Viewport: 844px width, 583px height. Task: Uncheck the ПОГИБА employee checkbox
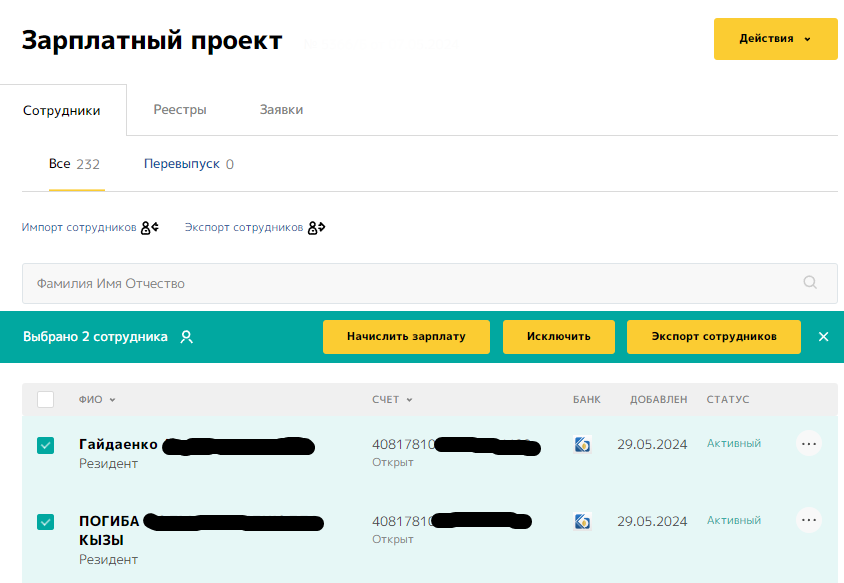pos(45,521)
